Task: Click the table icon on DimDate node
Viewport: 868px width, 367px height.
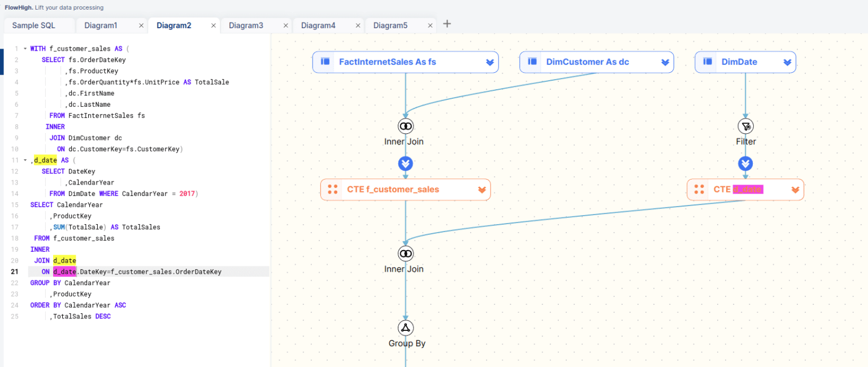Action: tap(708, 62)
